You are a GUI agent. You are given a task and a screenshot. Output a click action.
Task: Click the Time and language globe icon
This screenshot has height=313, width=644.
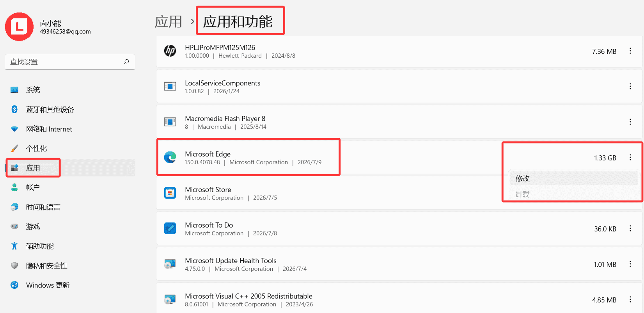[x=14, y=207]
